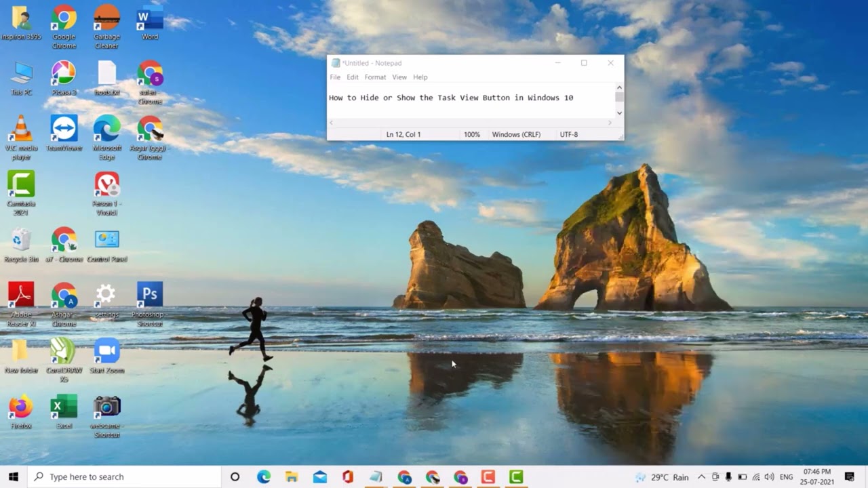Open the volume control in system tray
Viewport: 868px width, 488px height.
769,477
